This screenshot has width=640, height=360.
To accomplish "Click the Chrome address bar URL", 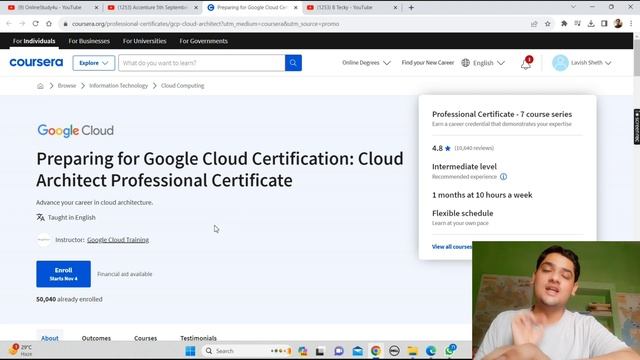I will 205,24.
